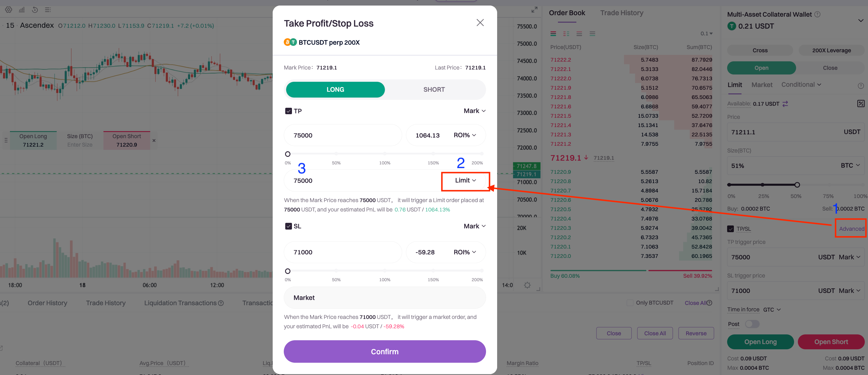The height and width of the screenshot is (375, 868).
Task: Uncheck the TP checkbox in dialog
Action: tap(288, 111)
